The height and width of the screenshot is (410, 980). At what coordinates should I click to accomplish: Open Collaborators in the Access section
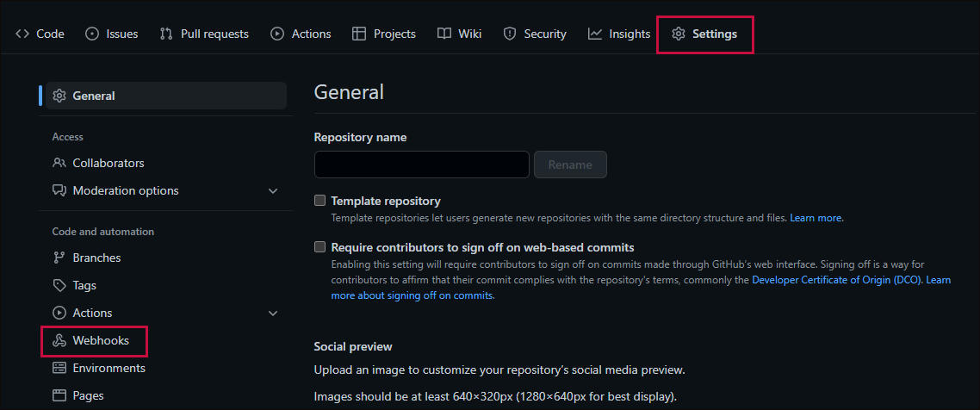(108, 163)
